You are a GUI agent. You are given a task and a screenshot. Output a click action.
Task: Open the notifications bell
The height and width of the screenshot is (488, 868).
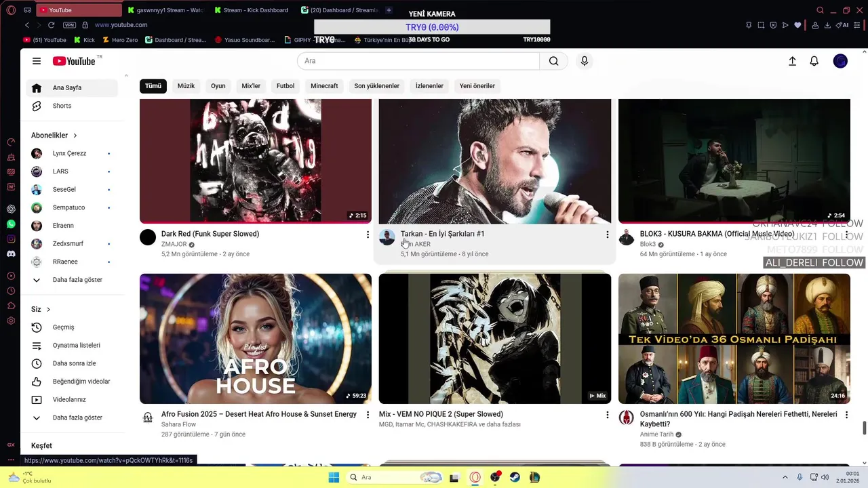814,61
